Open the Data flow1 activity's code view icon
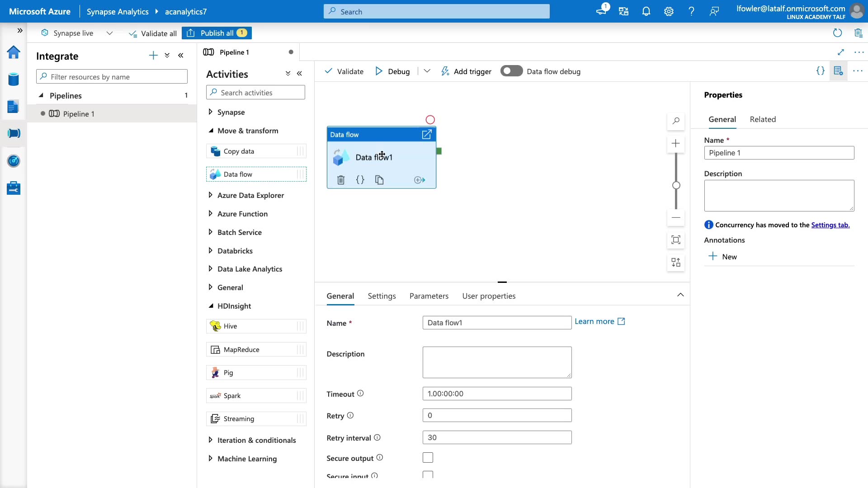Screen dimensions: 868x488 click(x=360, y=180)
